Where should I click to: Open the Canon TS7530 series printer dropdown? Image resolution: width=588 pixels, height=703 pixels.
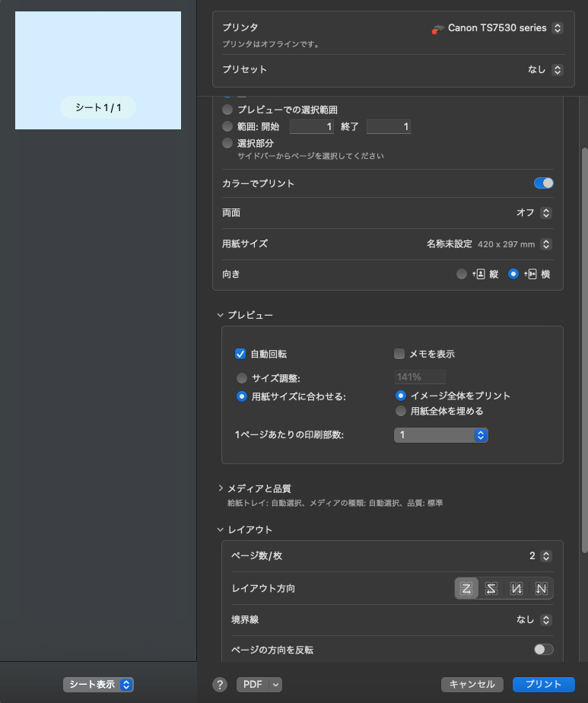[x=558, y=28]
